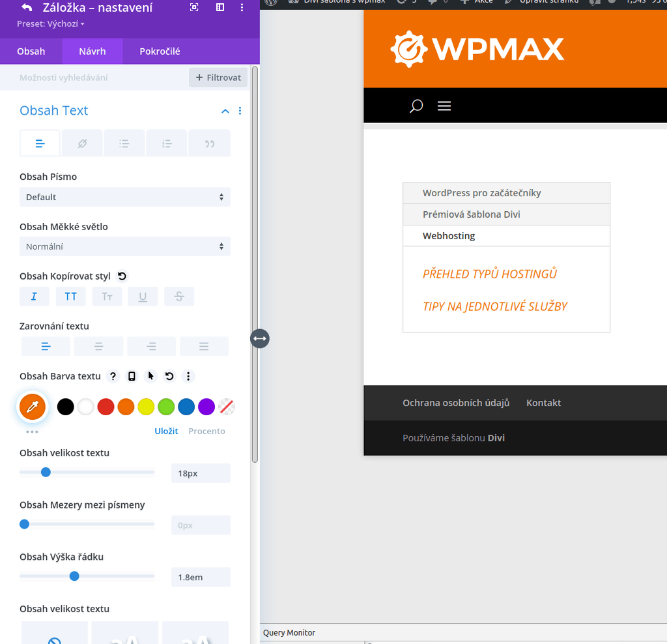Align text to the right
This screenshot has width=667, height=644.
[x=151, y=347]
